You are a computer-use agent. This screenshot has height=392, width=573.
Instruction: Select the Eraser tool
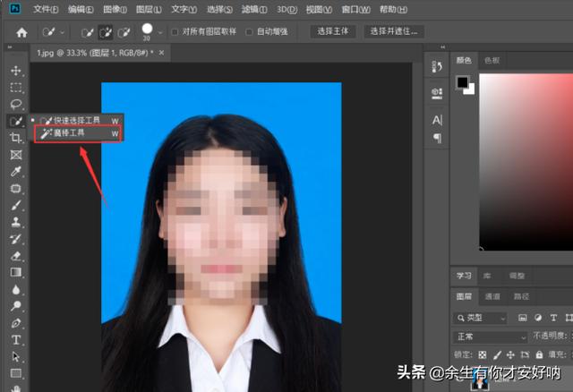click(16, 256)
